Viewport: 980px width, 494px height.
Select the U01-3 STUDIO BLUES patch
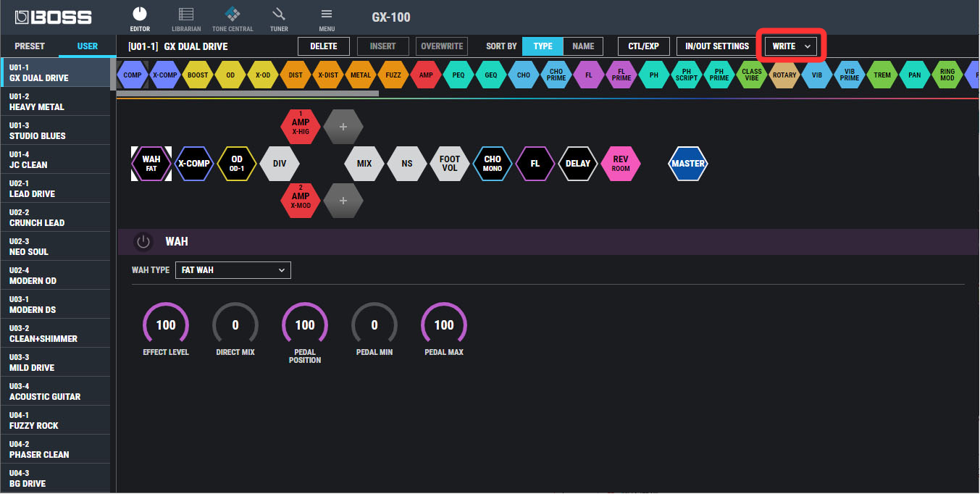(x=55, y=130)
